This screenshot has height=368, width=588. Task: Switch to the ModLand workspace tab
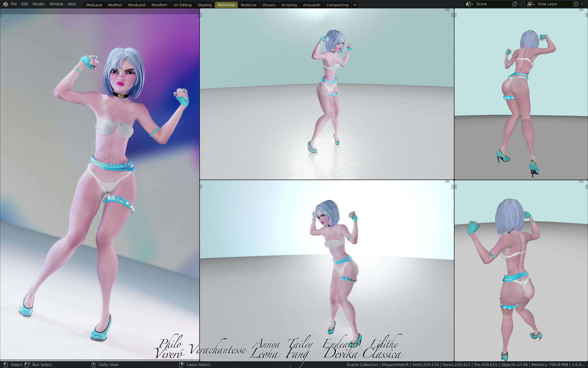[x=94, y=5]
